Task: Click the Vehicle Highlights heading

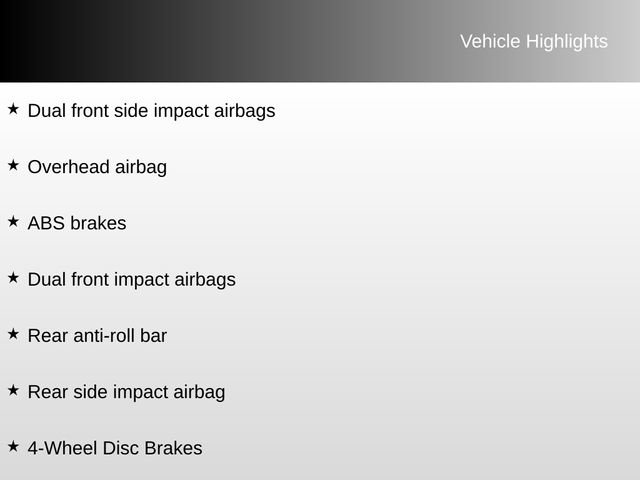Action: pyautogui.click(x=533, y=41)
